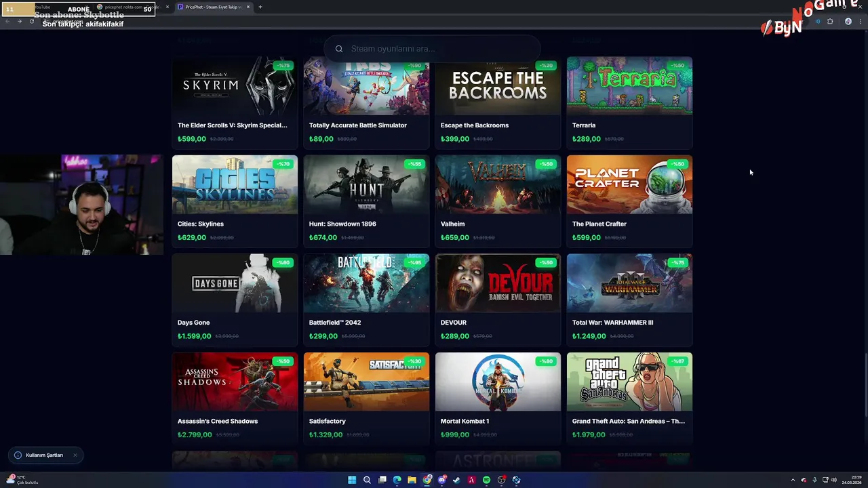This screenshot has height=488, width=868.
Task: Focus the Steam oyunlarını ara search field
Action: coord(432,49)
